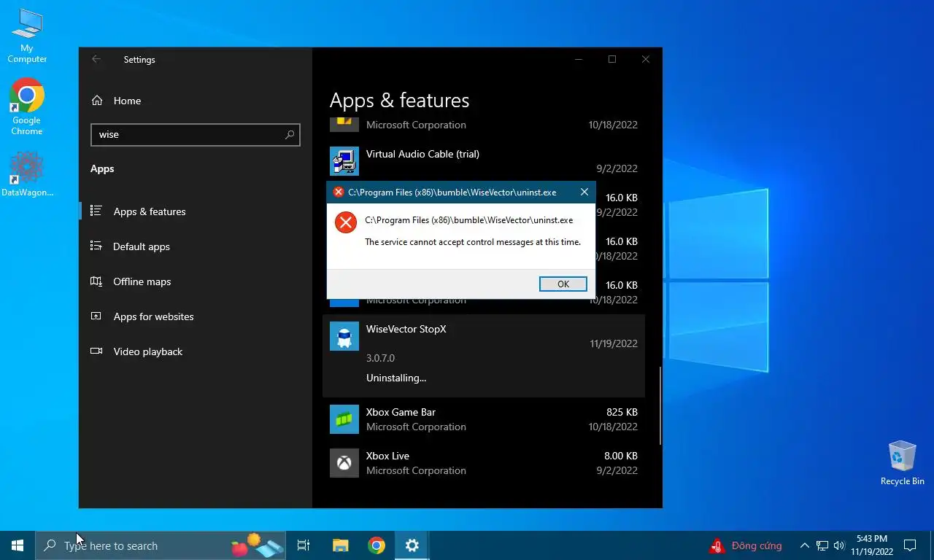934x560 pixels.
Task: Open the Recycle Bin desktop icon
Action: pyautogui.click(x=902, y=462)
